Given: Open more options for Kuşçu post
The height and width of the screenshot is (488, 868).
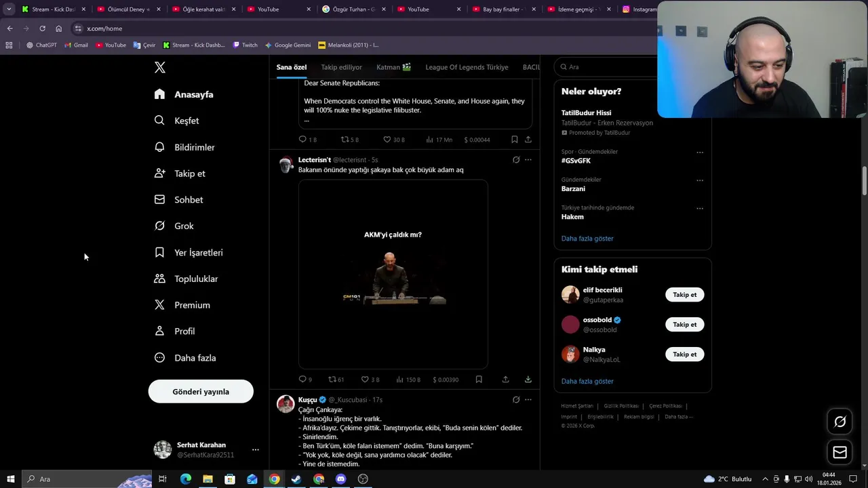Looking at the screenshot, I should tap(528, 400).
